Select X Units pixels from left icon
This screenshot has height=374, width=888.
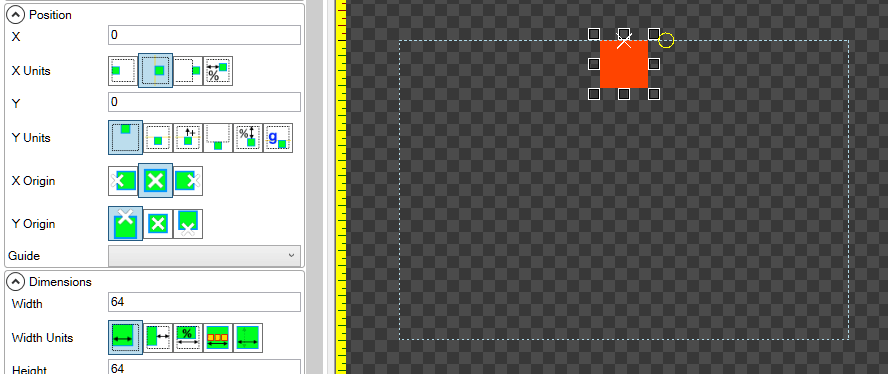[x=123, y=71]
